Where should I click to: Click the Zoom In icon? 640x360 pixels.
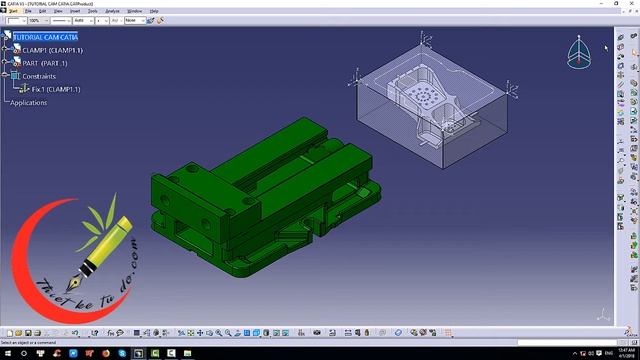[219, 333]
